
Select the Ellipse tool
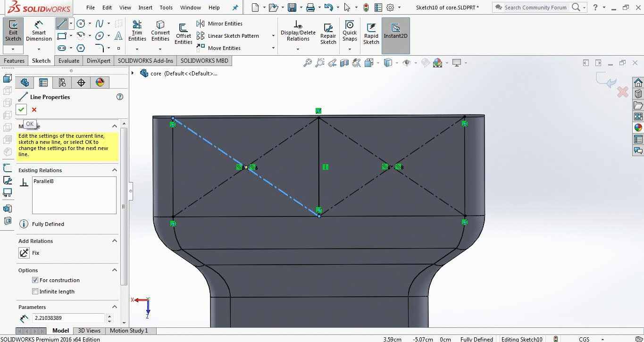coord(100,36)
